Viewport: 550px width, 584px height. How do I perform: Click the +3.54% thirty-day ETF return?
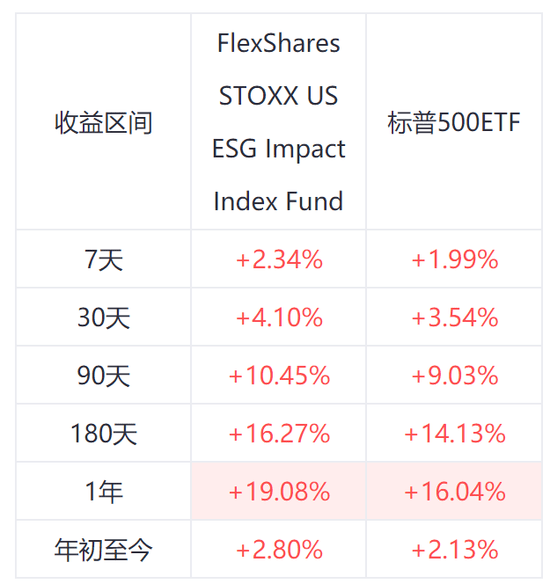click(455, 317)
